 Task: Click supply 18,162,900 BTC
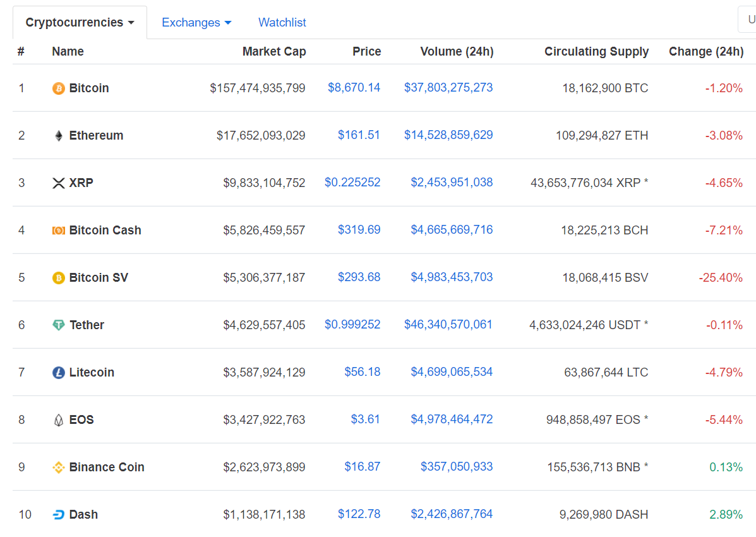(605, 88)
